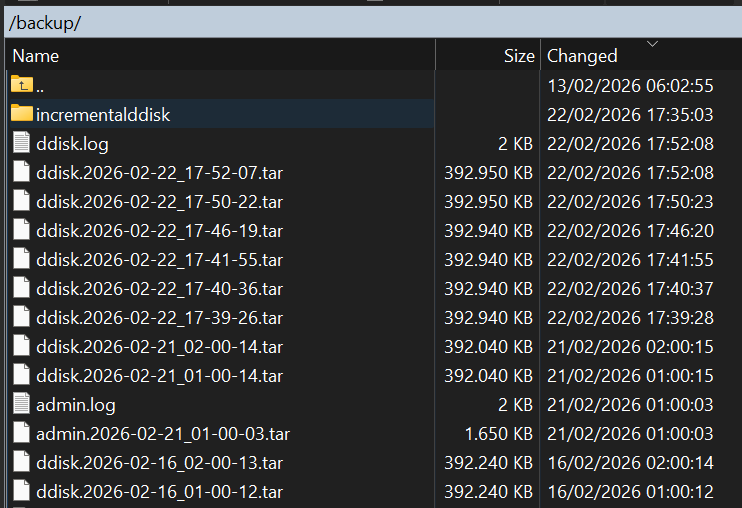
Task: Click the admin.log text file icon
Action: pos(22,405)
